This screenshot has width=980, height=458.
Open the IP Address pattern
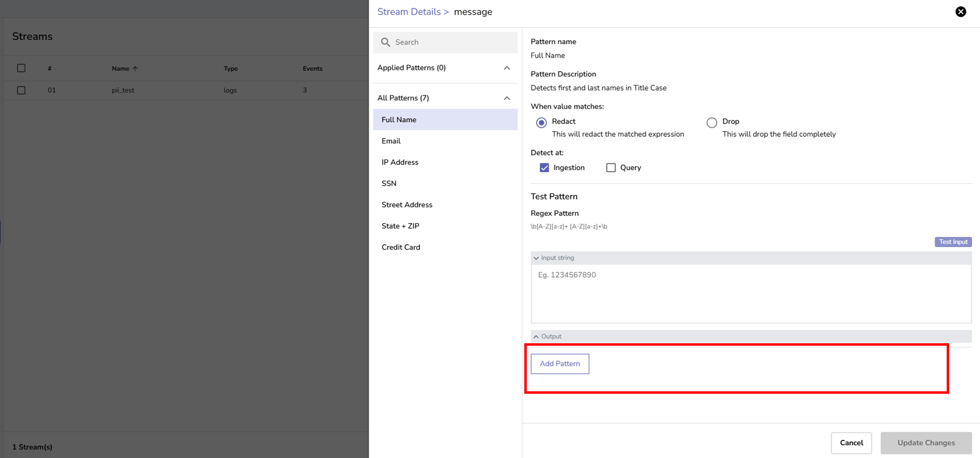coord(400,162)
